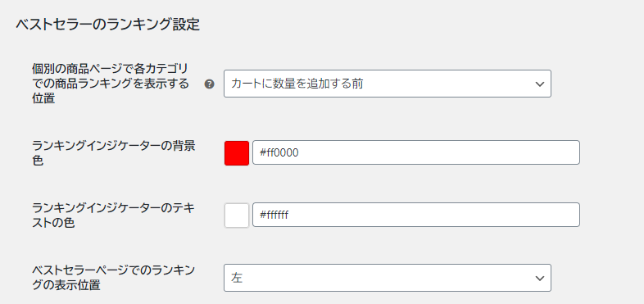
Task: Click the ベストセラーのランキング設定 heading
Action: point(107,25)
